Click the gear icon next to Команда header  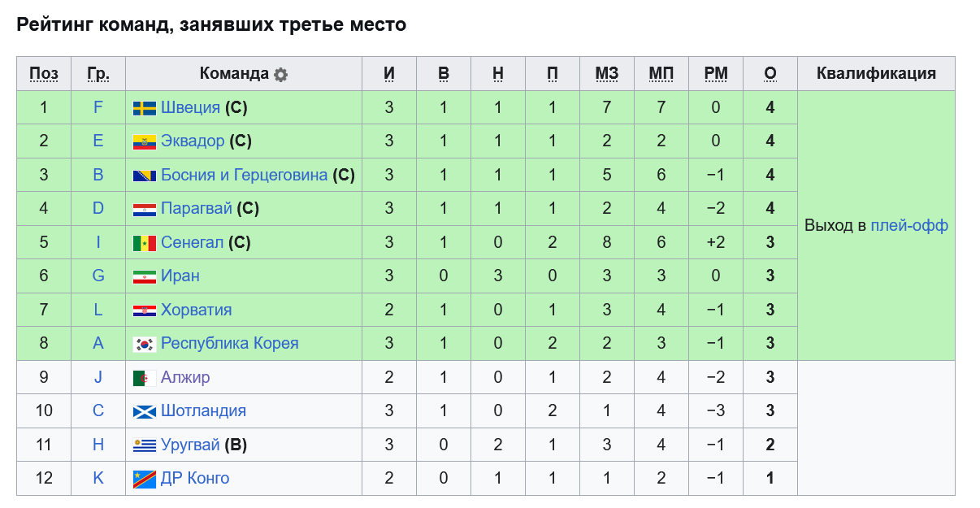pyautogui.click(x=280, y=74)
